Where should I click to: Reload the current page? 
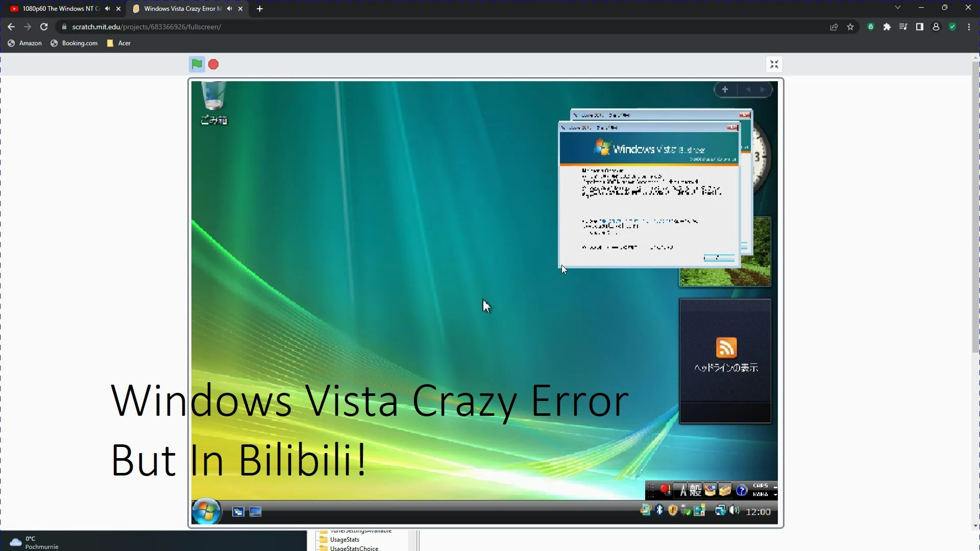coord(44,27)
